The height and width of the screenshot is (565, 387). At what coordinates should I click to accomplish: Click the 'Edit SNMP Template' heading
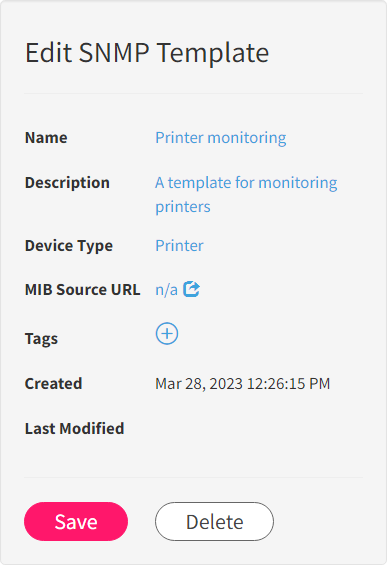tap(147, 53)
